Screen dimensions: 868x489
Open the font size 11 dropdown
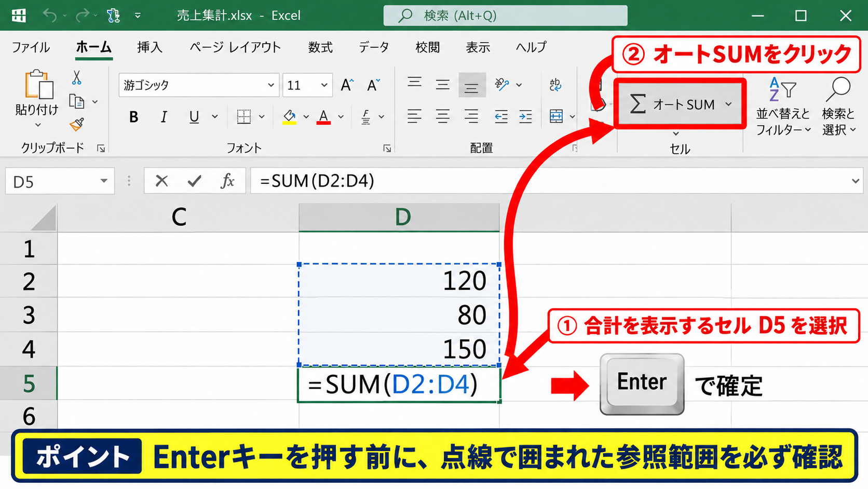324,85
